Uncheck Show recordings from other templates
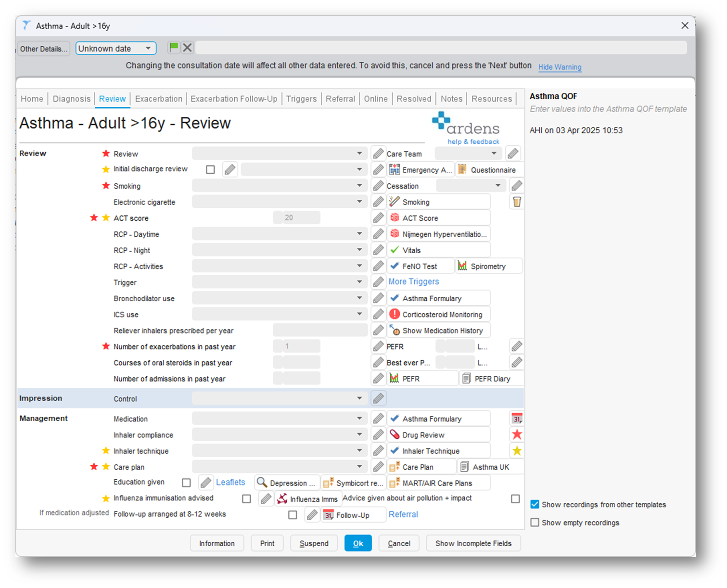This screenshot has height=588, width=727. click(x=535, y=504)
